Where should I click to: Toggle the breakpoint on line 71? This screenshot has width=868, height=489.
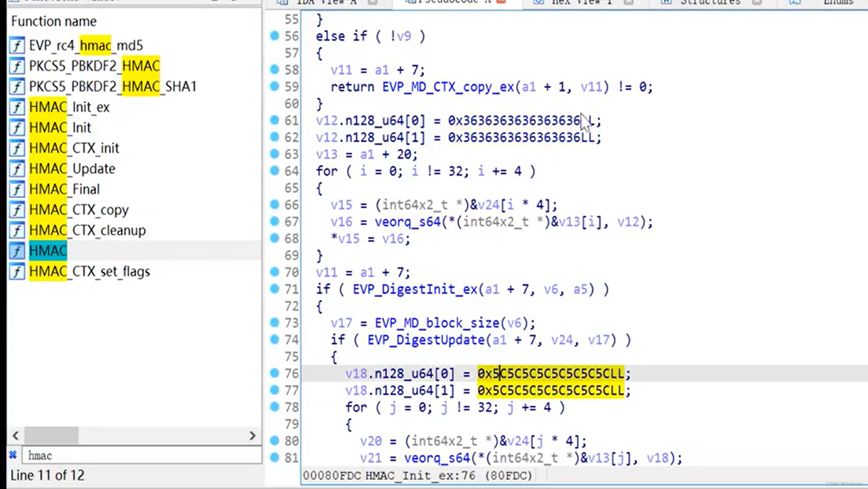coord(274,289)
